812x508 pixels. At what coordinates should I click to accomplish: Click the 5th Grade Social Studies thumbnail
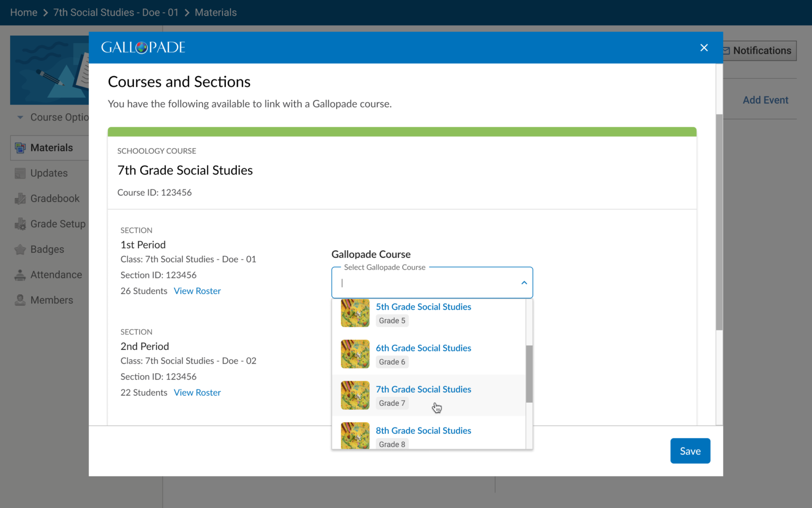[x=355, y=313]
